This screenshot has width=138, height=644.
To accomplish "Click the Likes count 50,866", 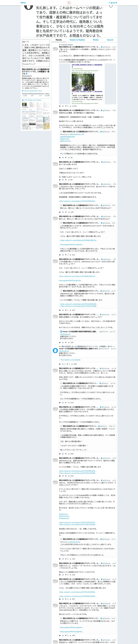I will (x=47, y=96).
